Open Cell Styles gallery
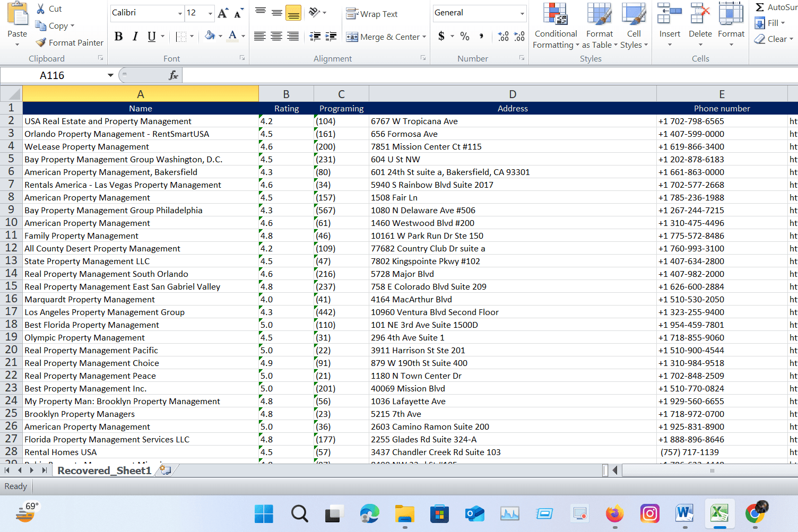Viewport: 798px width, 532px height. click(x=634, y=26)
